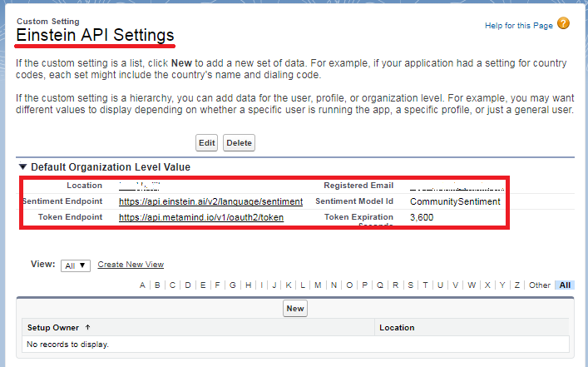Collapse Default Organization Level Value section

(23, 166)
